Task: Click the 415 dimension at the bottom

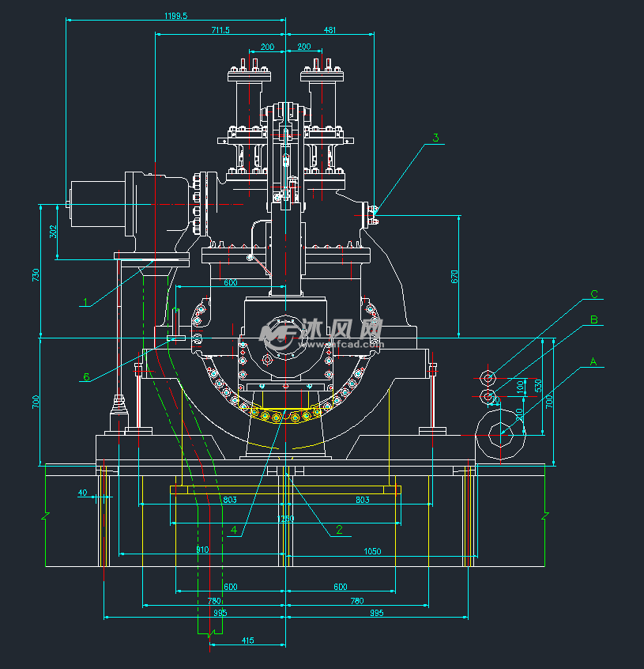Action: [x=247, y=641]
